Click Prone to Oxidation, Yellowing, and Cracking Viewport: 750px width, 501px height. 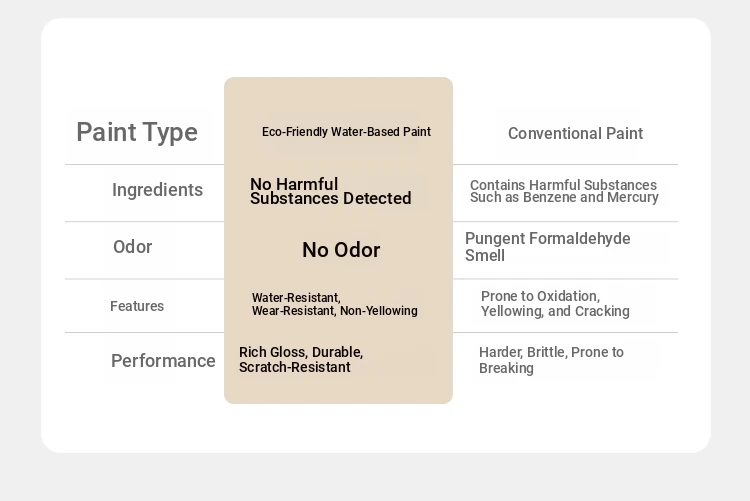555,304
